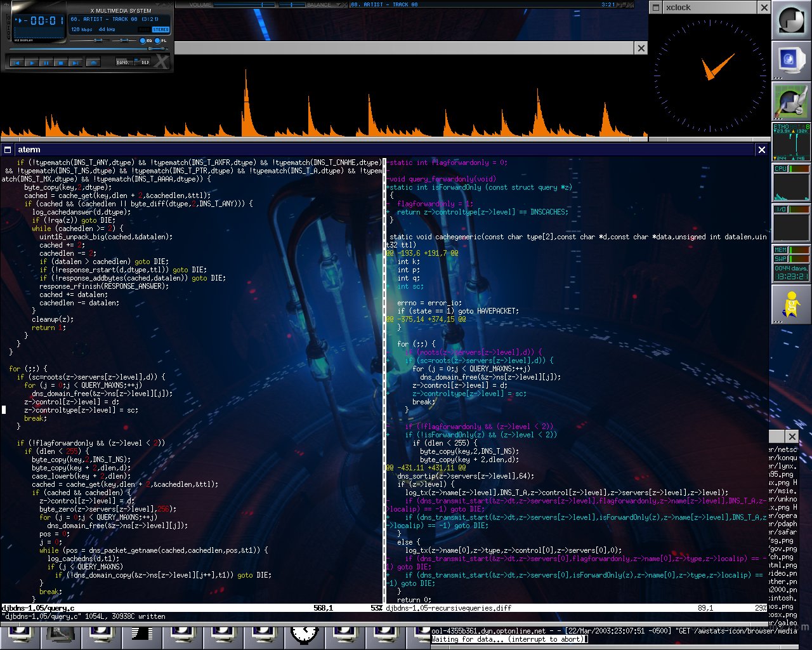Toggle XMMS repeat (REP) mode
The image size is (812, 650).
tap(142, 62)
